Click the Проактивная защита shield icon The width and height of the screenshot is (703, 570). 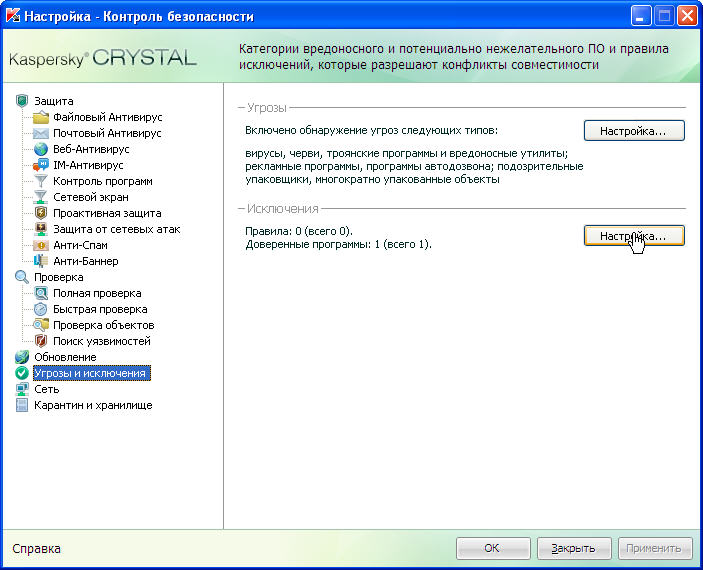tap(41, 213)
